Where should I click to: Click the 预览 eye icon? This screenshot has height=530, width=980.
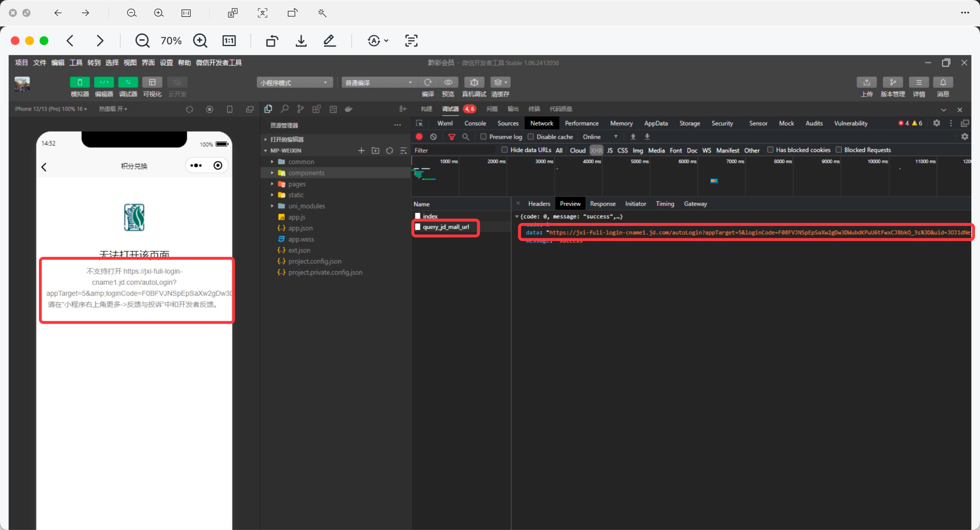point(448,83)
